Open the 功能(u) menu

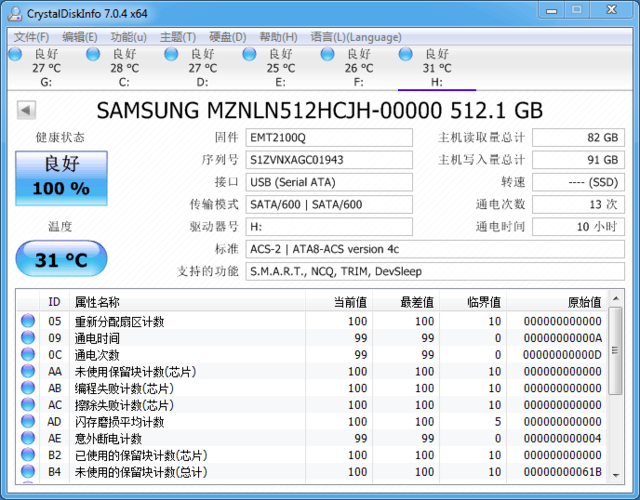point(129,37)
